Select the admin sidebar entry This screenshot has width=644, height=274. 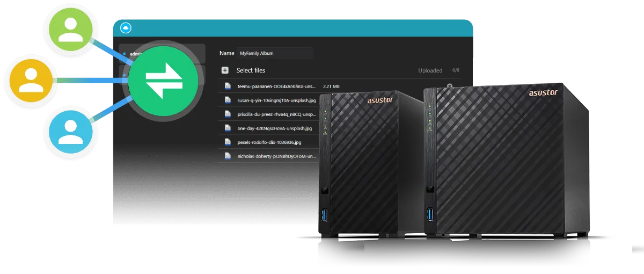162,54
